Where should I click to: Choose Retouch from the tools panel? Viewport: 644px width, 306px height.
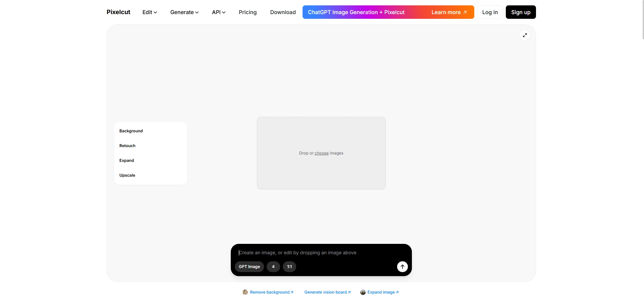[127, 146]
